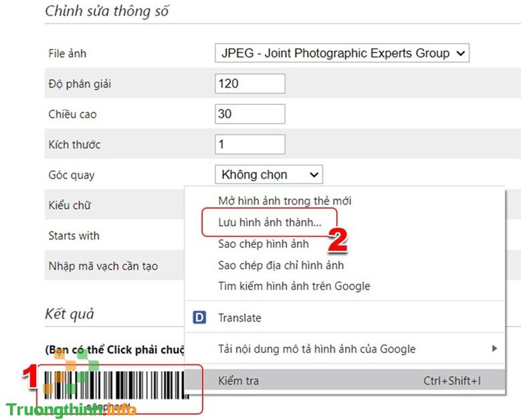Click the 'Độ phân giải' label

click(80, 84)
